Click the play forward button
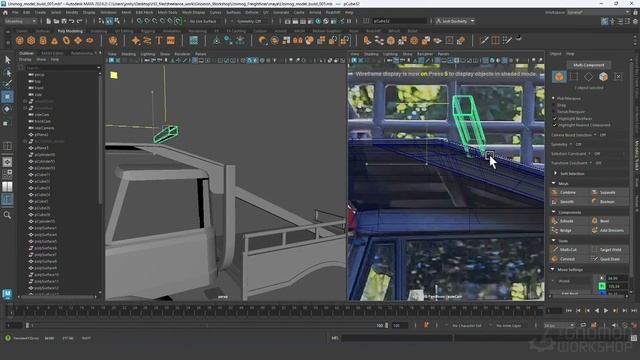 [x=606, y=311]
